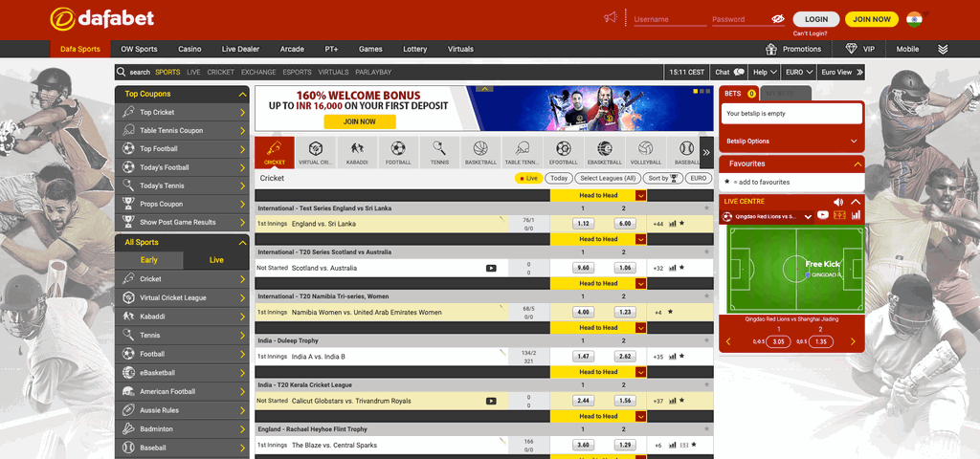
Task: Go to next Live Centre match arrow
Action: (x=853, y=341)
